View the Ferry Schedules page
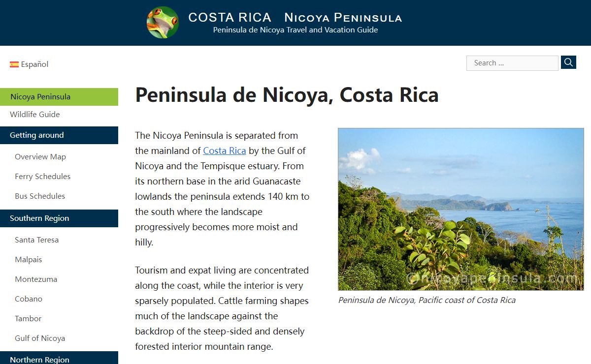This screenshot has height=364, width=591. coord(42,177)
